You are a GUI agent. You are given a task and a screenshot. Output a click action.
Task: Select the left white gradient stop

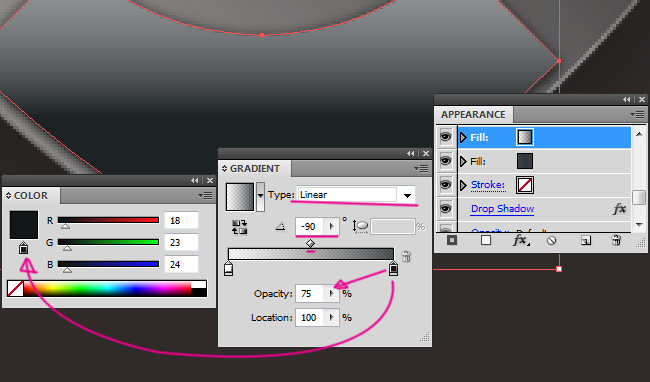(228, 269)
